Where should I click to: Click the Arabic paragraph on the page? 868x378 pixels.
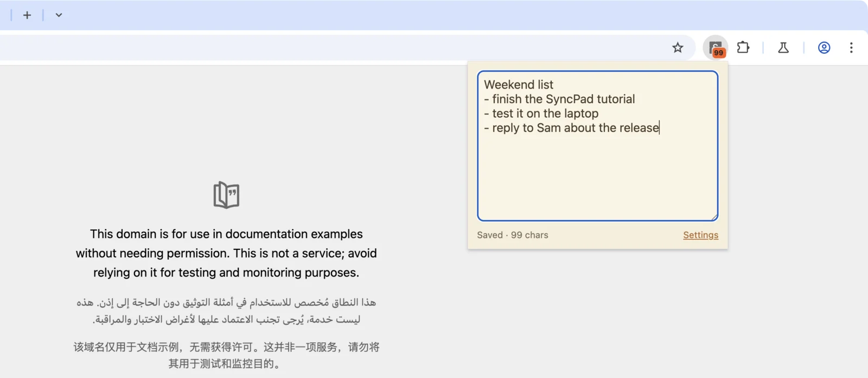[x=226, y=311]
